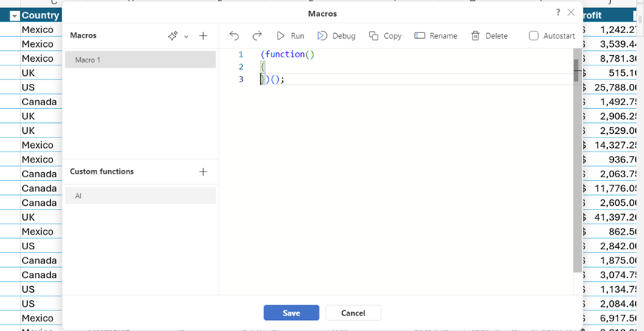
Task: Click the Undo arrow in macro toolbar
Action: [x=234, y=36]
